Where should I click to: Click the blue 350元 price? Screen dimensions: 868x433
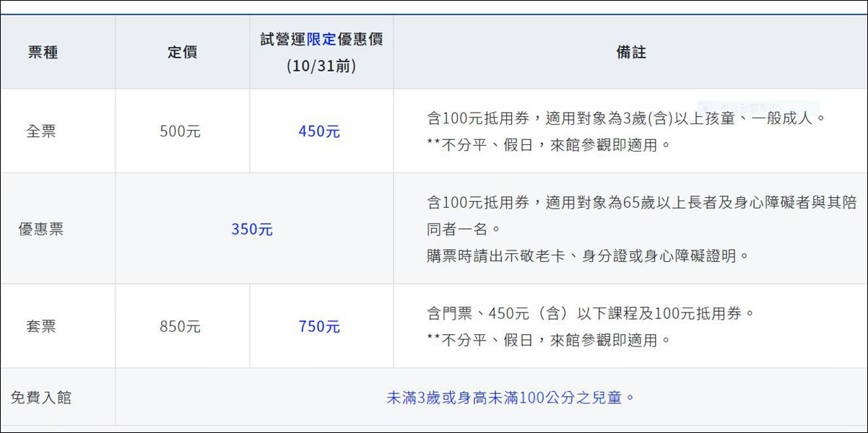click(x=252, y=229)
